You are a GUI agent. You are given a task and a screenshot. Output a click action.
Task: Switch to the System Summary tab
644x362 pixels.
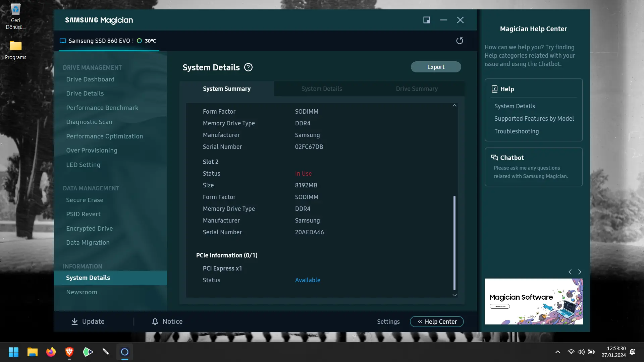[x=227, y=89]
